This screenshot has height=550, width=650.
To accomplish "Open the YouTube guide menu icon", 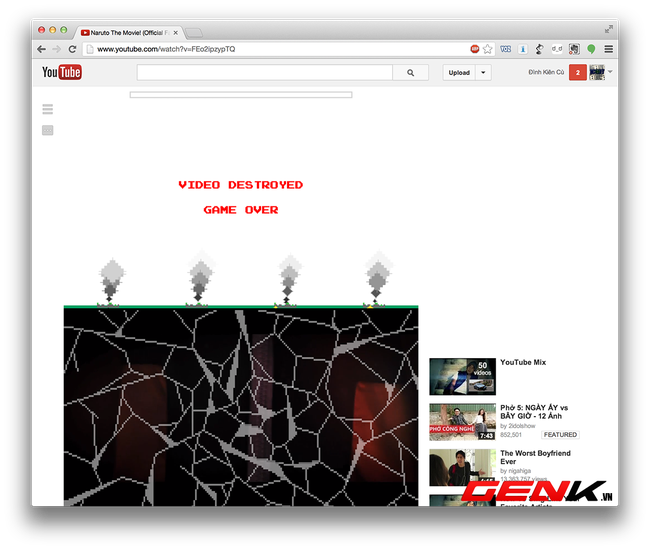I will (x=48, y=109).
